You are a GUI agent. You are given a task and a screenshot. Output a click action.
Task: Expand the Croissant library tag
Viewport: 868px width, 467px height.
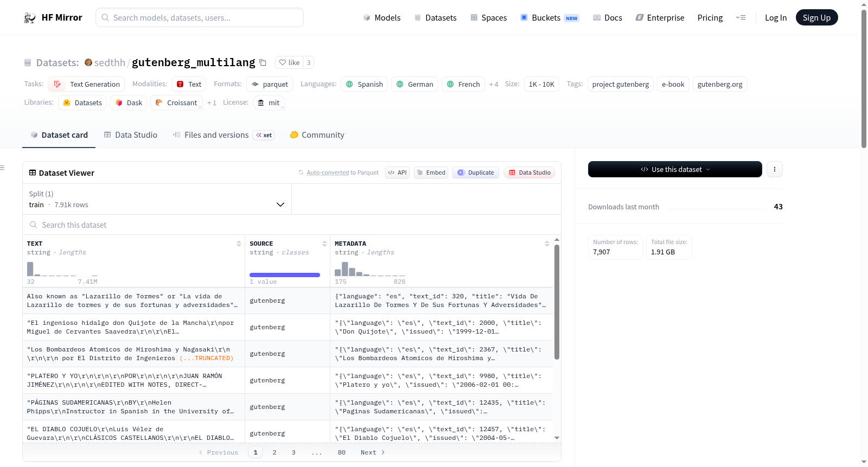pyautogui.click(x=176, y=103)
